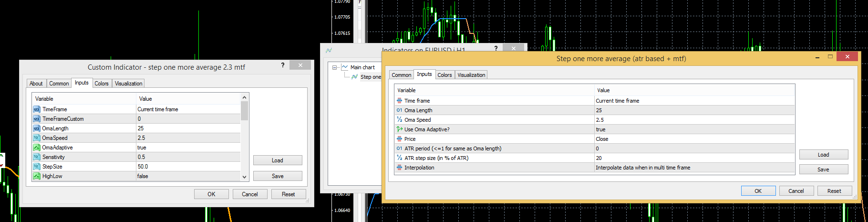Click the help question mark in Custom Indicator
868x222 pixels.
click(283, 65)
